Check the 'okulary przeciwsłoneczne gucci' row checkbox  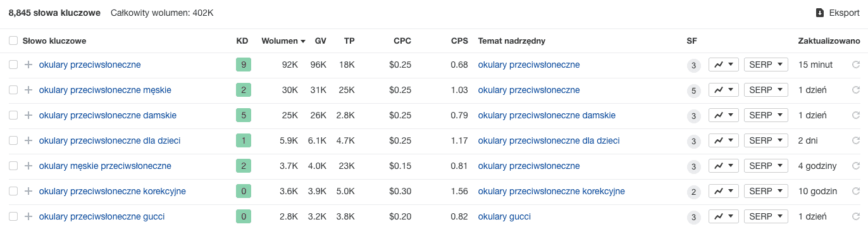[x=13, y=216]
